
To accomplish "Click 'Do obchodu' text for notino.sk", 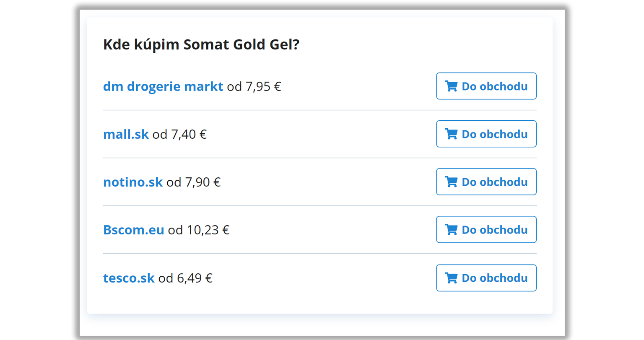I will tap(495, 182).
